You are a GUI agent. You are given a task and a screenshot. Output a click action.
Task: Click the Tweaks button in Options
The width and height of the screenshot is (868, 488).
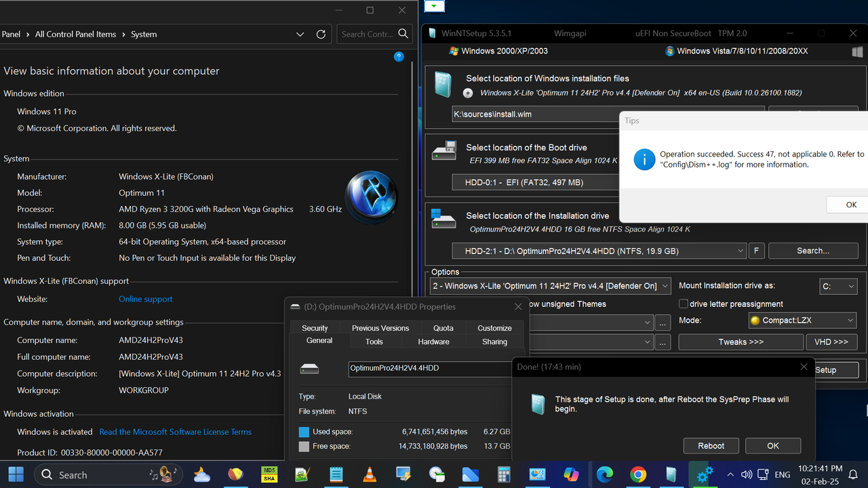coord(741,342)
